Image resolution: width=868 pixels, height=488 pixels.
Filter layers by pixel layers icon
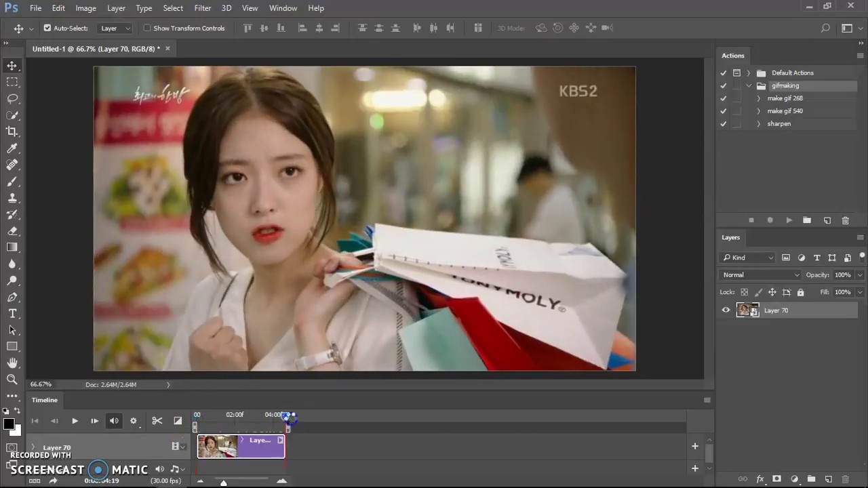point(786,258)
